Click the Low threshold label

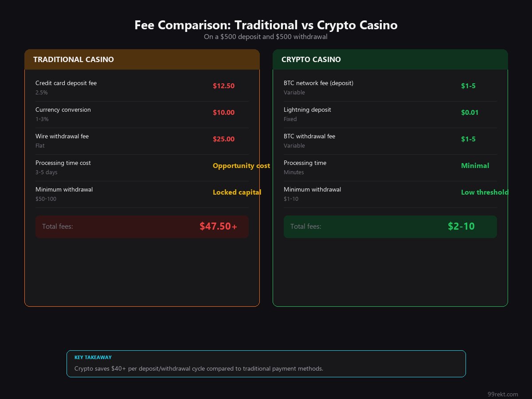point(485,192)
